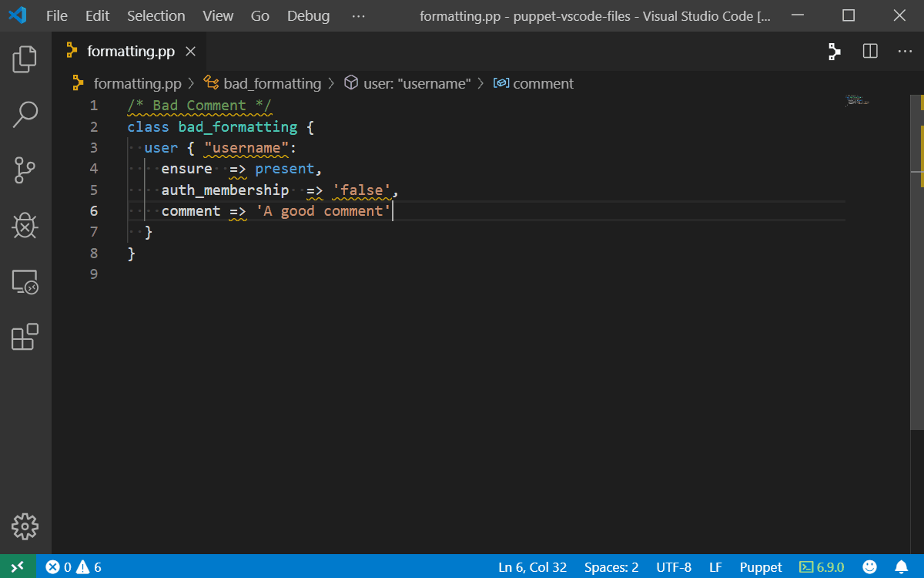
Task: Open the Debug sidebar icon
Action: 25,226
